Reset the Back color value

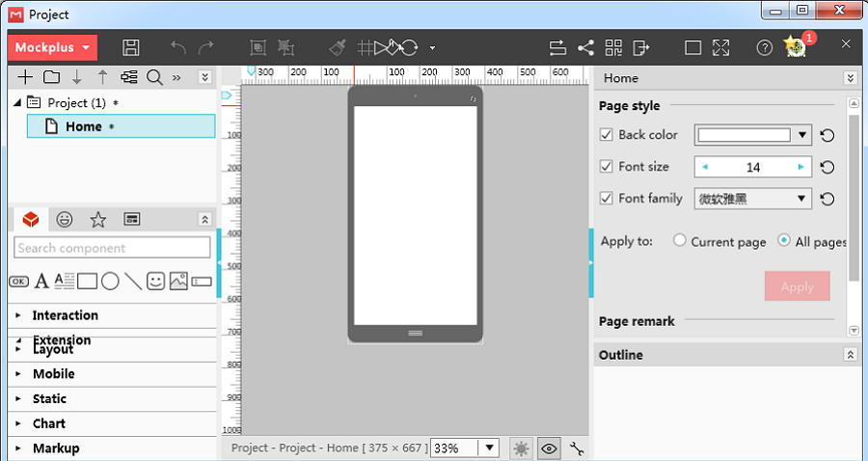827,136
